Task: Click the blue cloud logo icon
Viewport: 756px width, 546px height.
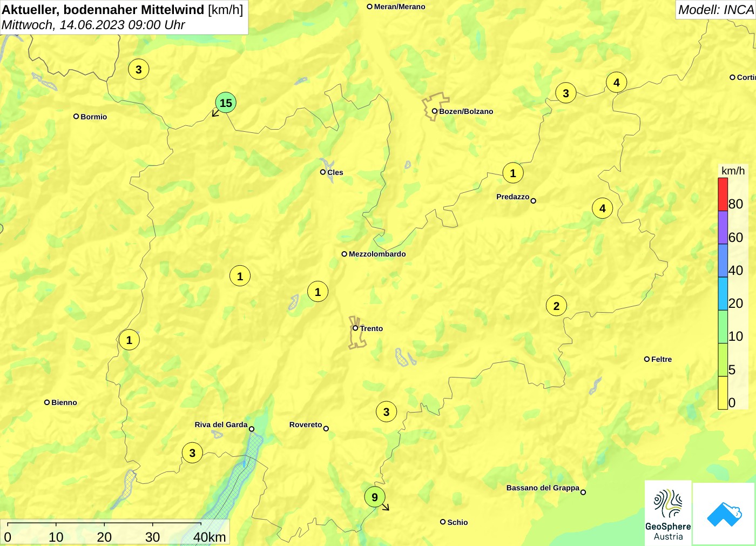Action: pos(724,514)
